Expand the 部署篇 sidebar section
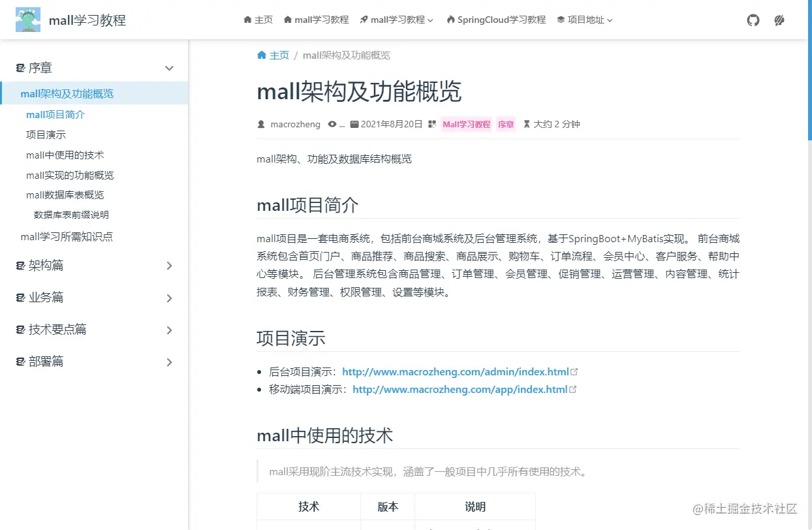This screenshot has width=812, height=530. pos(94,362)
